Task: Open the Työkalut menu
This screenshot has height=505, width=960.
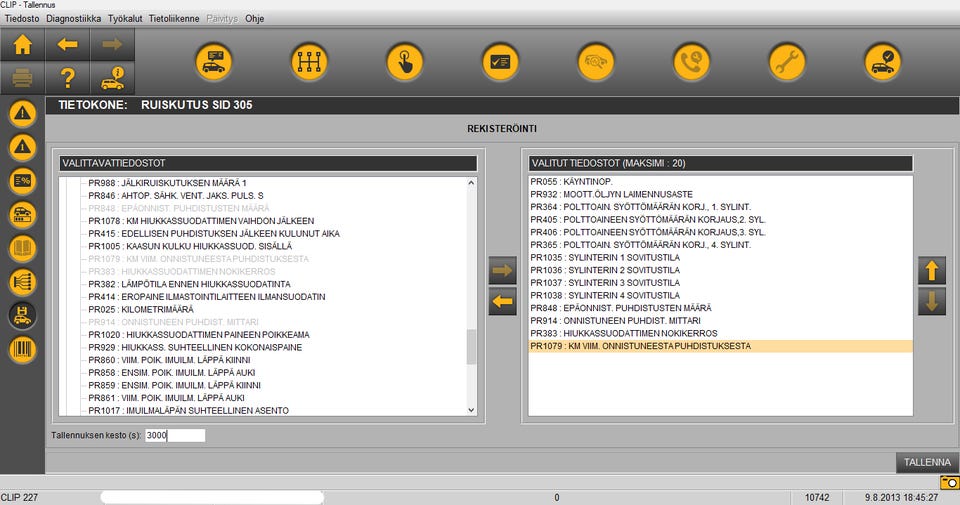Action: coord(126,19)
